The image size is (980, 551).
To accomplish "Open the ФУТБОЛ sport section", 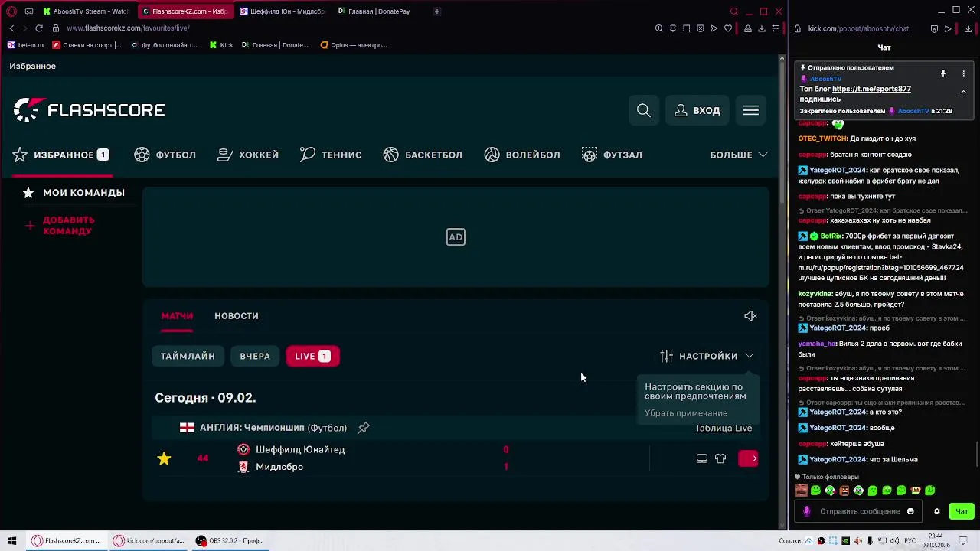I will pyautogui.click(x=165, y=155).
